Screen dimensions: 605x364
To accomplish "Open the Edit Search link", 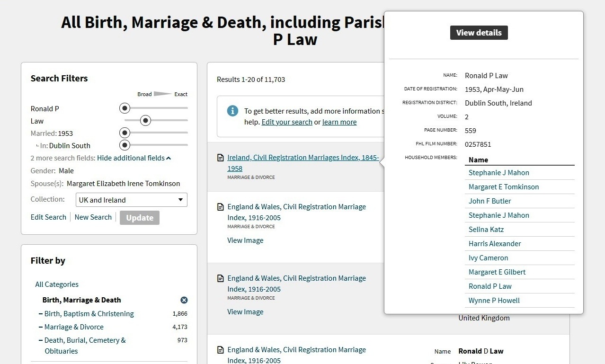I will [48, 217].
